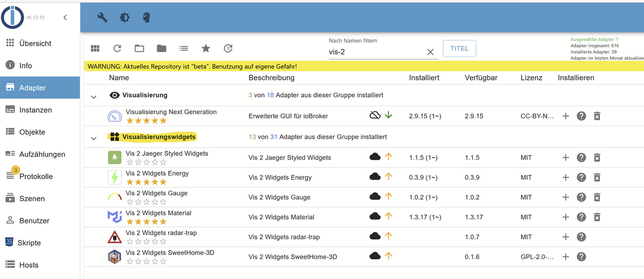644x279 pixels.
Task: Collapse all groups with outlined folder icon
Action: [140, 48]
